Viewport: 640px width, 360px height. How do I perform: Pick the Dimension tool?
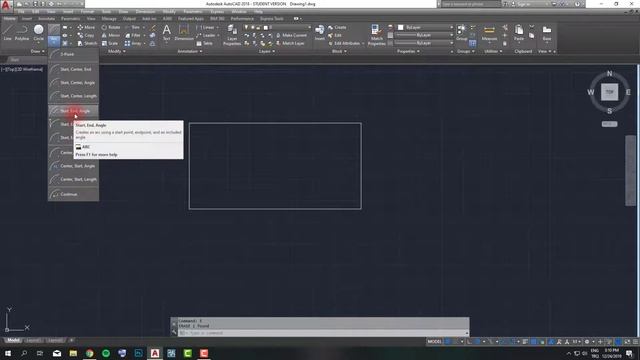point(184,33)
